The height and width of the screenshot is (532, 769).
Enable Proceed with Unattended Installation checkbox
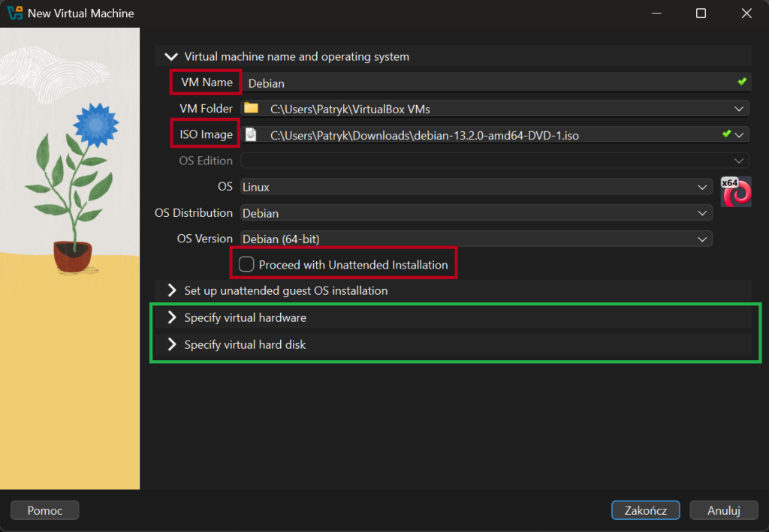[246, 265]
